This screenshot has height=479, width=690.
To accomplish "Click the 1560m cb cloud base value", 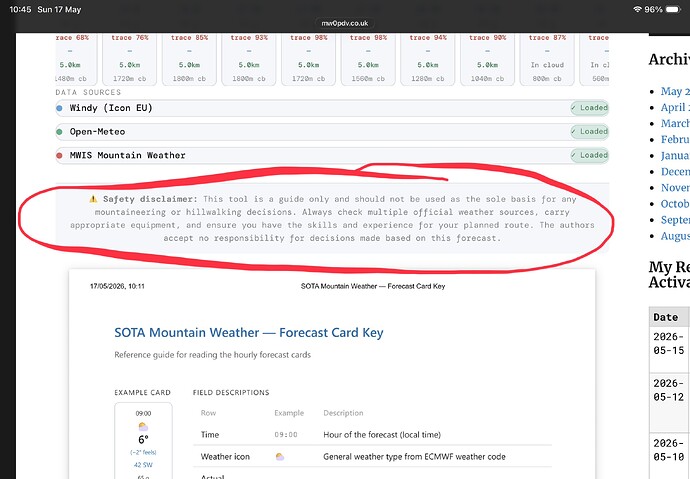I will tap(368, 79).
